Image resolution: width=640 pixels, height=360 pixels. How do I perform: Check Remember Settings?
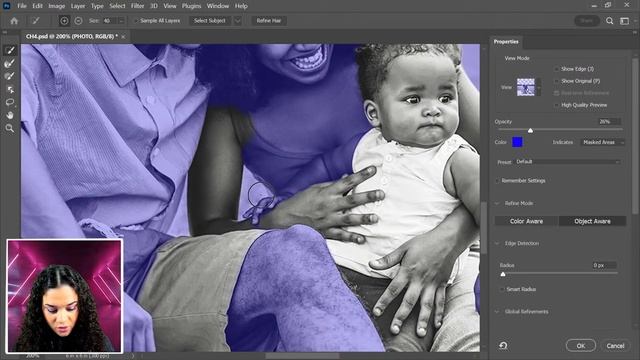(498, 181)
